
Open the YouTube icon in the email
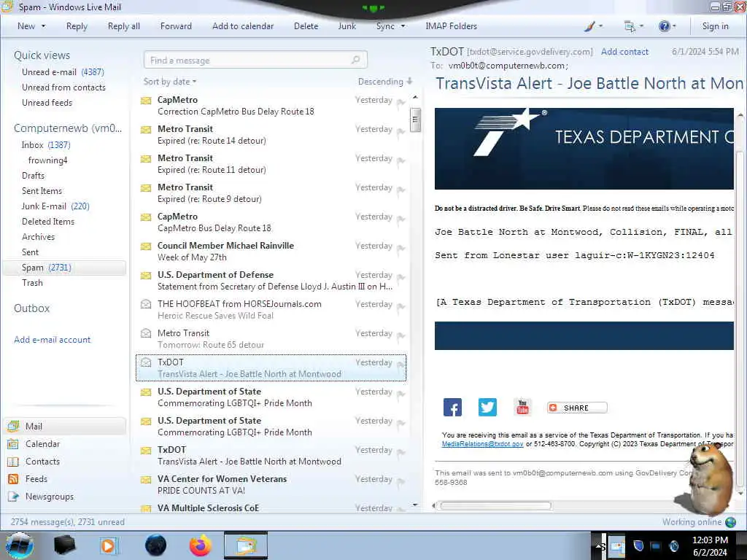coord(522,408)
